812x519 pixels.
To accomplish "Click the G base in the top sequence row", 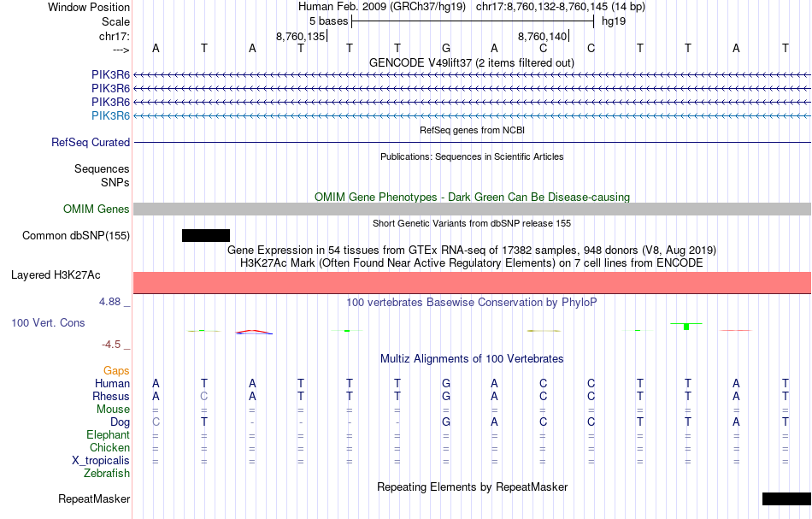I will [446, 49].
